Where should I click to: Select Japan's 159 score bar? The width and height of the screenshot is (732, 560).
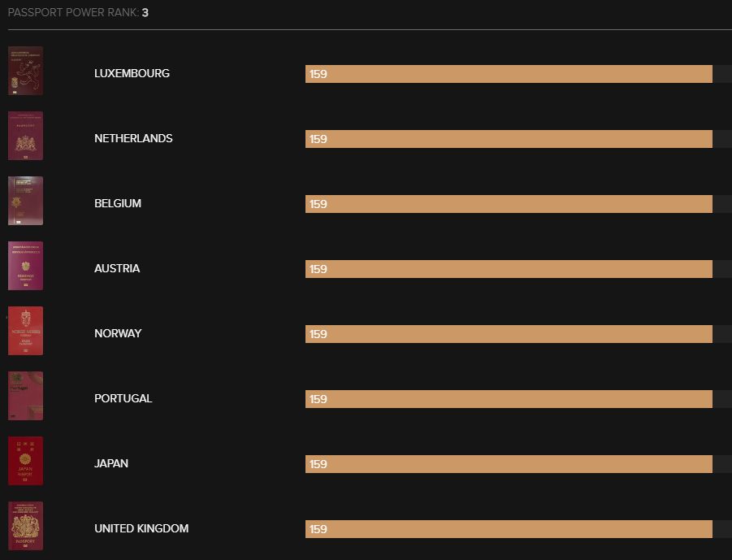(x=509, y=464)
